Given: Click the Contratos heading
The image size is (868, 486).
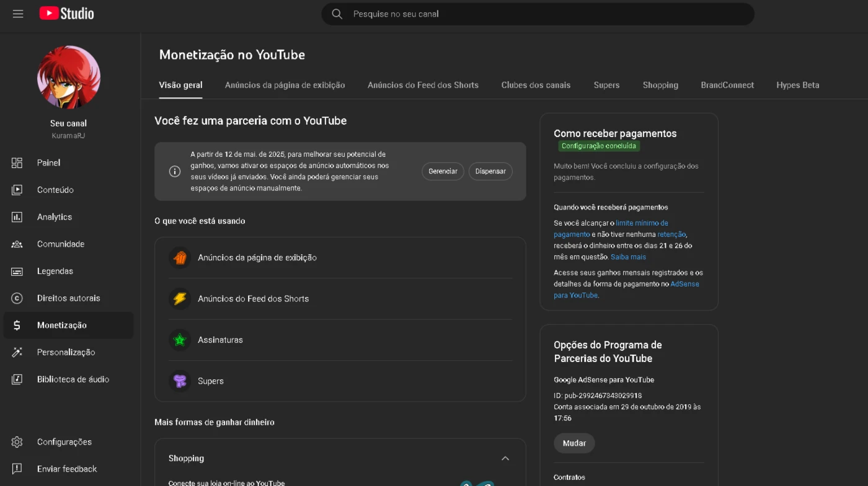Looking at the screenshot, I should pos(569,477).
